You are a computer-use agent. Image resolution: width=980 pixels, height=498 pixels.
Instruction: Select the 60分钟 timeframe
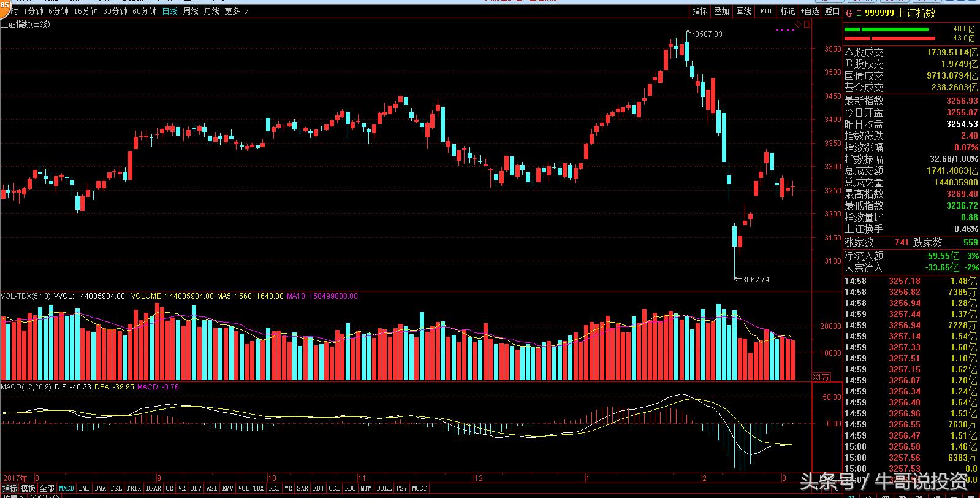click(145, 11)
